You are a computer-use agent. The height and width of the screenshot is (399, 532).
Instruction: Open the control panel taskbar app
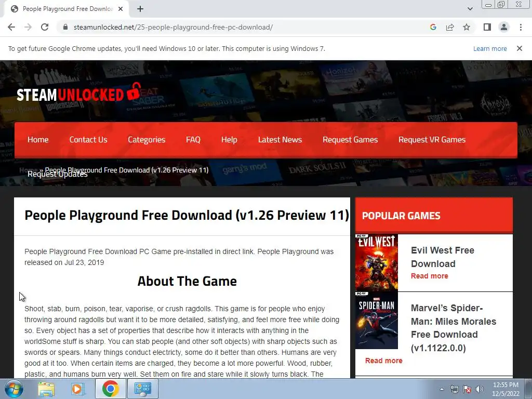(x=142, y=389)
